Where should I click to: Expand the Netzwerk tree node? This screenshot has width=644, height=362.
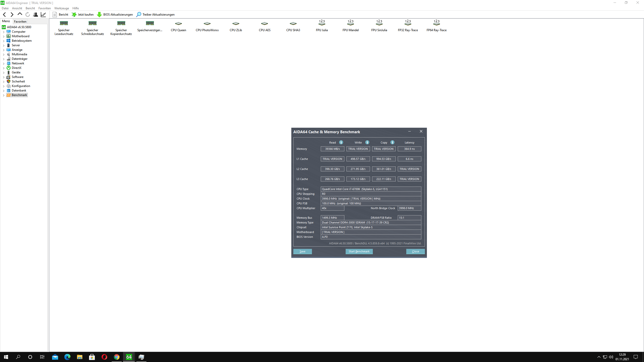click(x=4, y=64)
